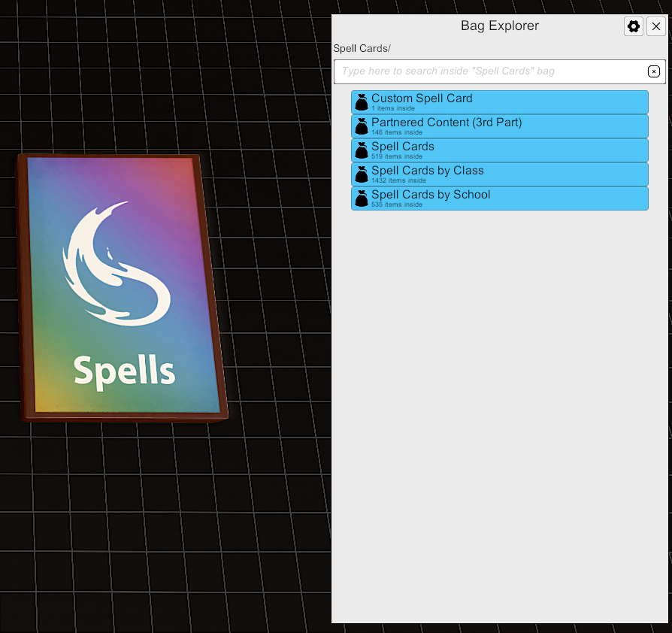Screen dimensions: 672x633
Task: Click bag icon beside Spell Cards by School
Action: pyautogui.click(x=362, y=198)
